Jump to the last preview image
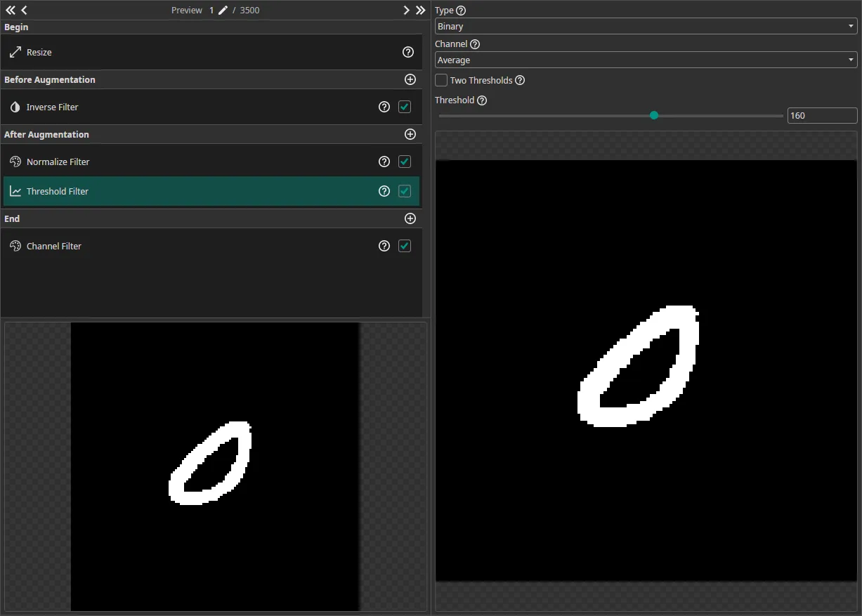The image size is (862, 616). [x=420, y=11]
